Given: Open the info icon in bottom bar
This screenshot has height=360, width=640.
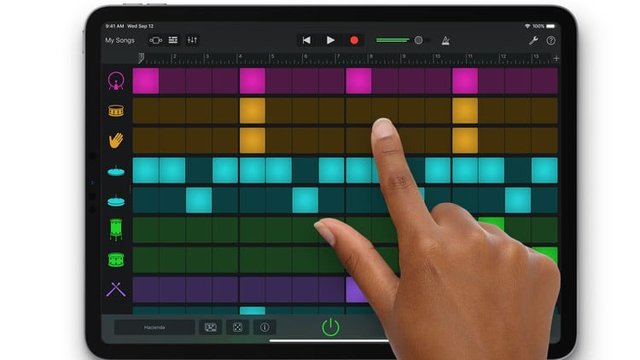Looking at the screenshot, I should (x=264, y=327).
